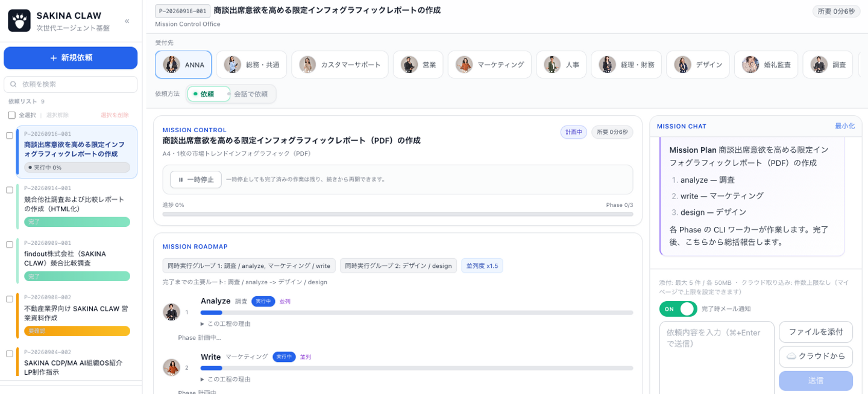This screenshot has width=868, height=394.
Task: Click 並列 label next to Analyze
Action: pyautogui.click(x=285, y=301)
